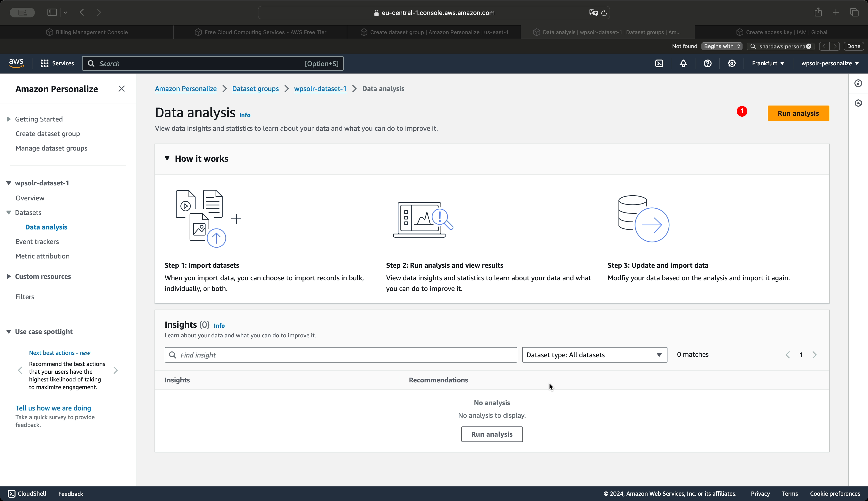
Task: Open the settings gear in the AWS header
Action: pos(732,63)
